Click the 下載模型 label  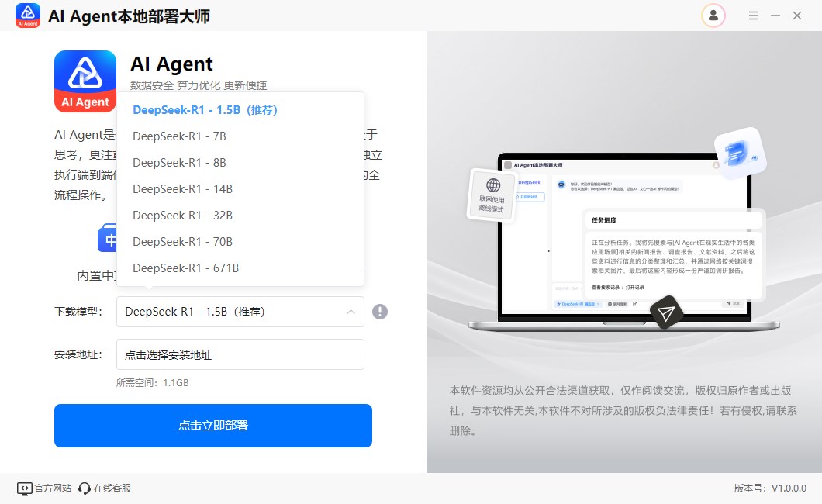point(78,312)
